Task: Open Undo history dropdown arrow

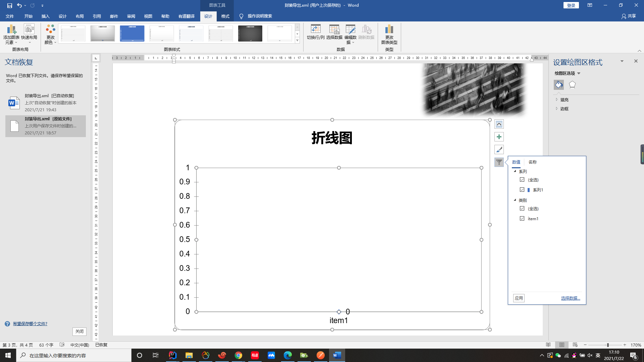Action: pyautogui.click(x=25, y=5)
